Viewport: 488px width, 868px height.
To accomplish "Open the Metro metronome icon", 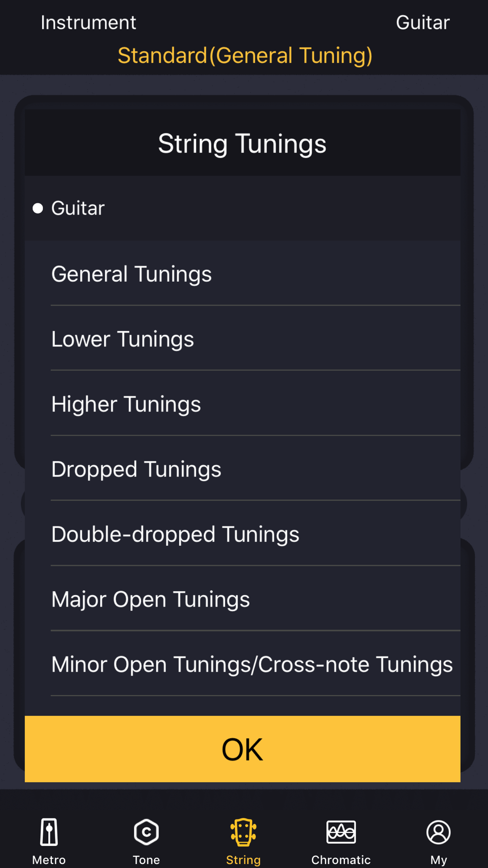I will pyautogui.click(x=49, y=832).
